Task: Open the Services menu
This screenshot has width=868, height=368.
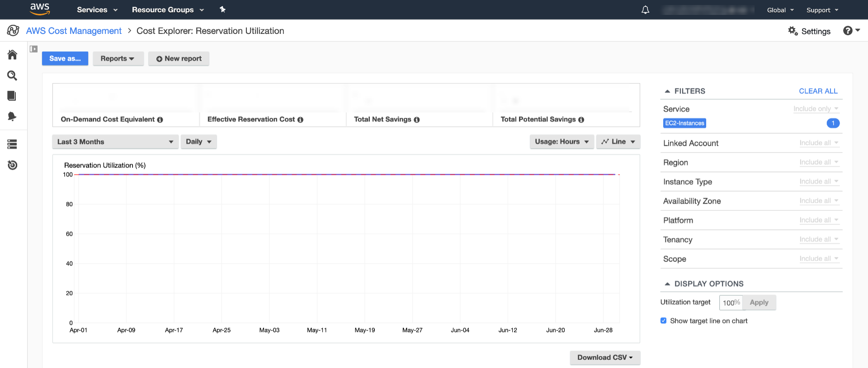Action: click(x=97, y=9)
